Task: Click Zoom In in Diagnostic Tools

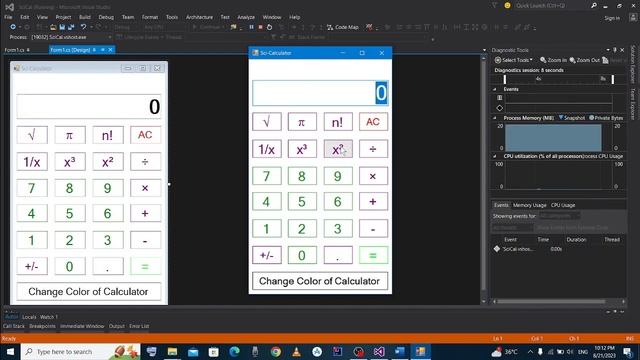Action: tap(553, 60)
